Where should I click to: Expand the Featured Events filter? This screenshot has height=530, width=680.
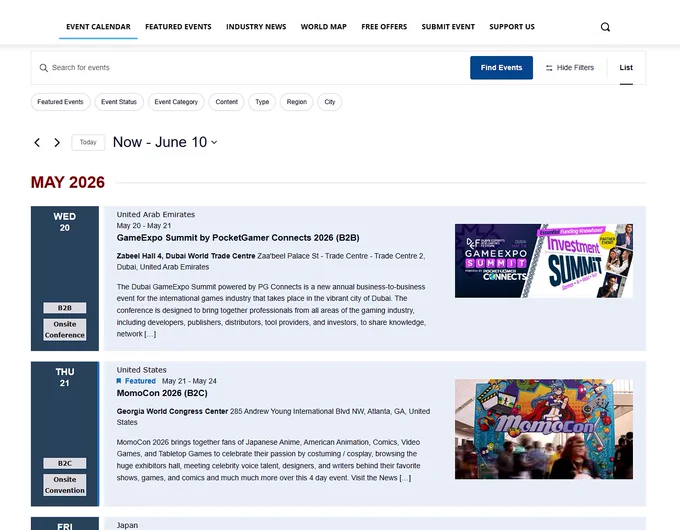tap(60, 102)
